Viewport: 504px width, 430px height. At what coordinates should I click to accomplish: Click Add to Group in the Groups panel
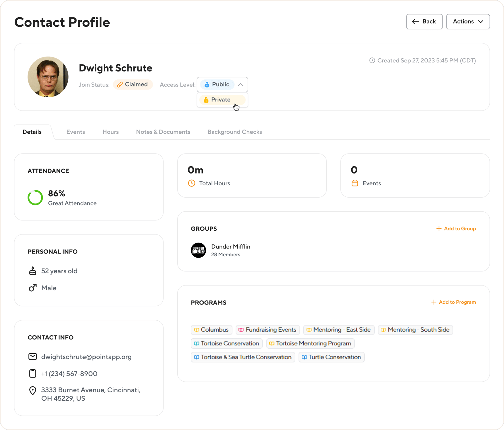tap(456, 229)
